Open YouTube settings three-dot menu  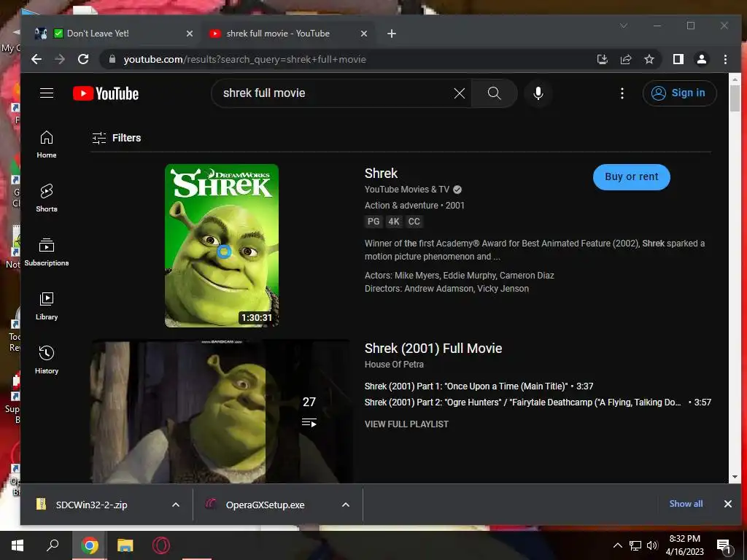coord(622,93)
